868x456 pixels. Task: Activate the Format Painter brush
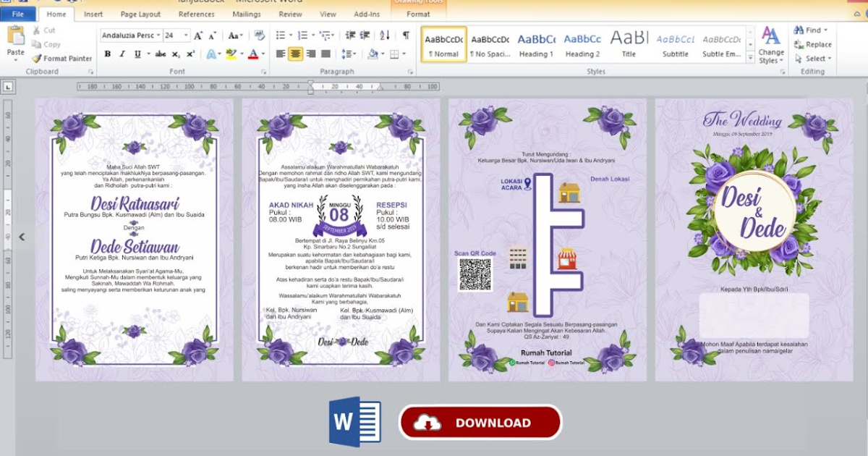click(61, 58)
